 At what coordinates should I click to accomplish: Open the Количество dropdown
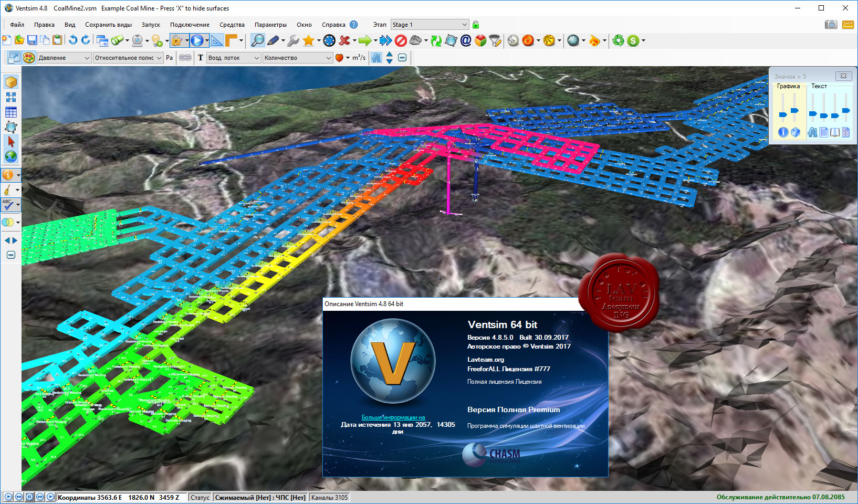(x=298, y=58)
